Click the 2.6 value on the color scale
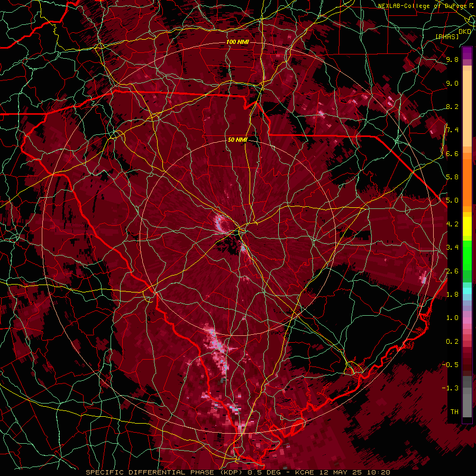The height and width of the screenshot is (476, 476). (452, 271)
